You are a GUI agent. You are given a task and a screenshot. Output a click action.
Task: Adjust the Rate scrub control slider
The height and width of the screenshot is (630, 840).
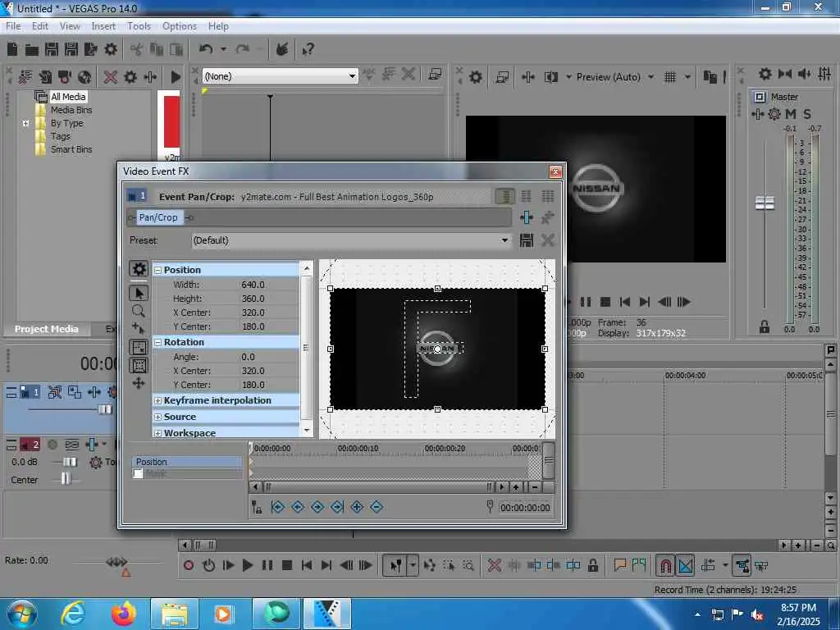pyautogui.click(x=116, y=562)
